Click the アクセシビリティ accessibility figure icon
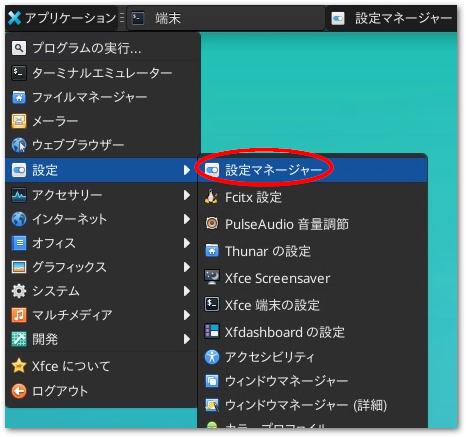This screenshot has height=437, width=466. point(212,357)
